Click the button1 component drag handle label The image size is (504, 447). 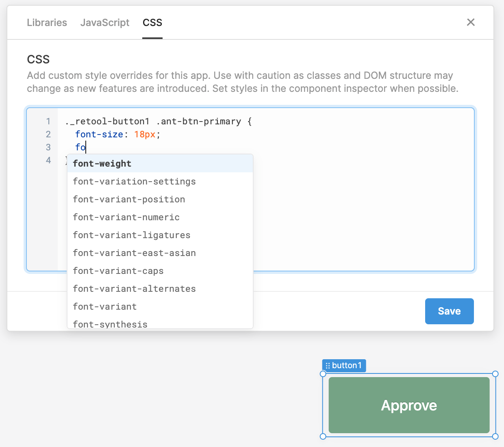pyautogui.click(x=344, y=365)
